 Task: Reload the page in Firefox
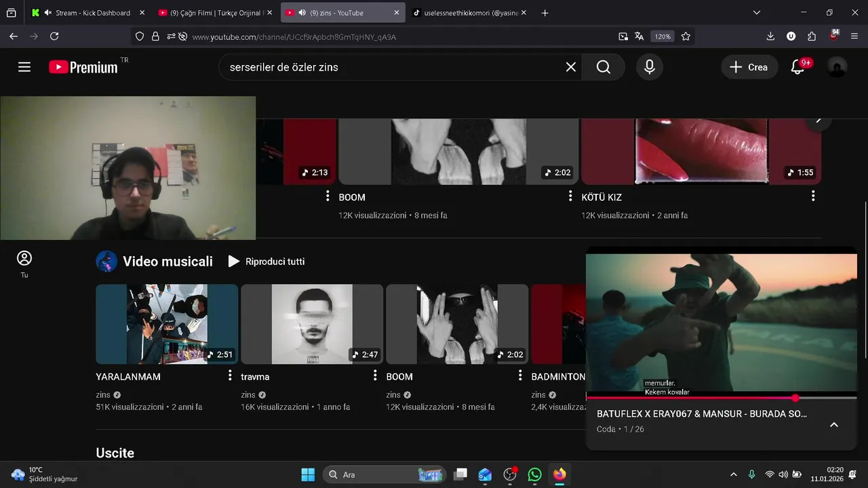pos(54,37)
